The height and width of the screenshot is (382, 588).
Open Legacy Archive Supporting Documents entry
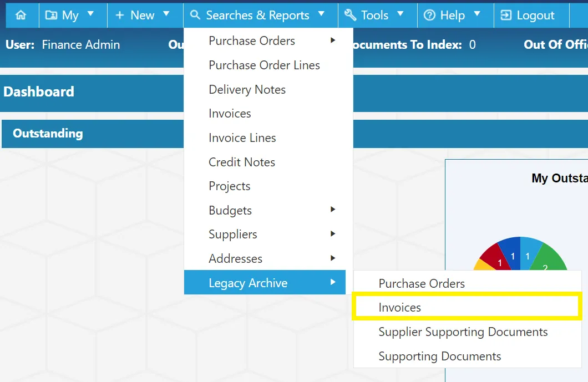(467, 356)
